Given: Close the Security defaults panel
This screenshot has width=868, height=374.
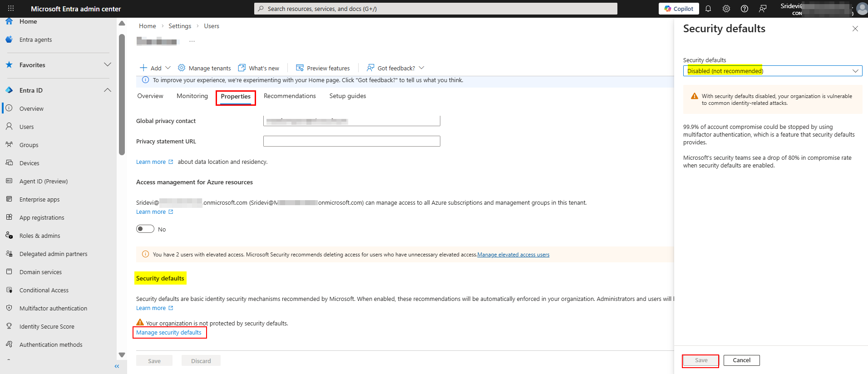Looking at the screenshot, I should [855, 29].
